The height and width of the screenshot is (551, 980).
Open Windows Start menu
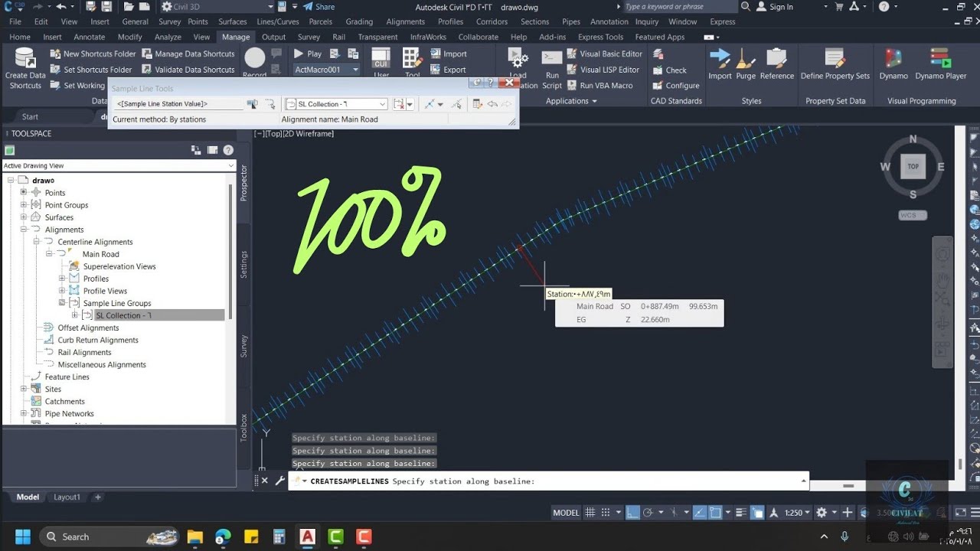coord(21,536)
